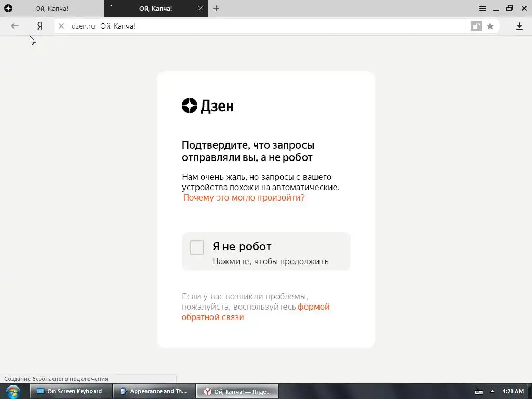Open the downloads arrow icon
532x399 pixels.
click(520, 26)
